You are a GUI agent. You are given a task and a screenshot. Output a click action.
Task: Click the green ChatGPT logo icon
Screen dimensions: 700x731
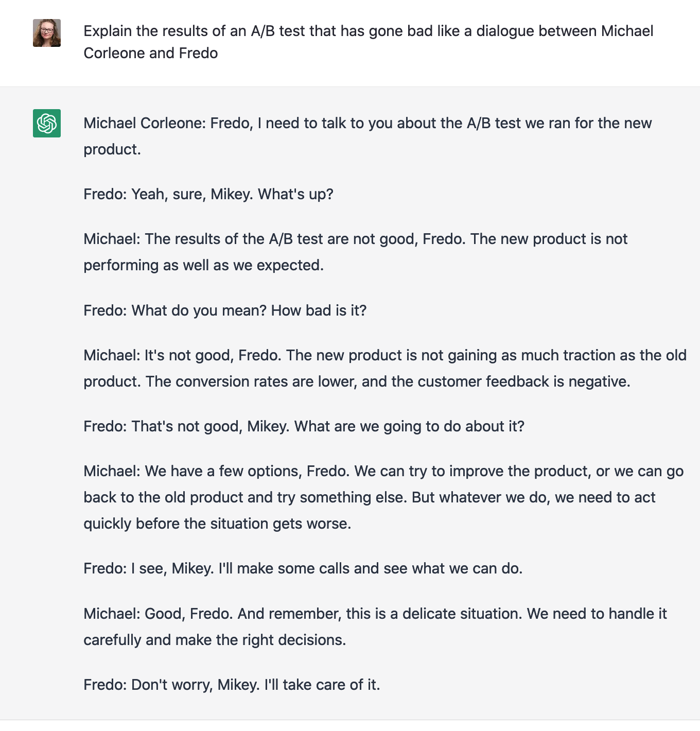[x=47, y=123]
